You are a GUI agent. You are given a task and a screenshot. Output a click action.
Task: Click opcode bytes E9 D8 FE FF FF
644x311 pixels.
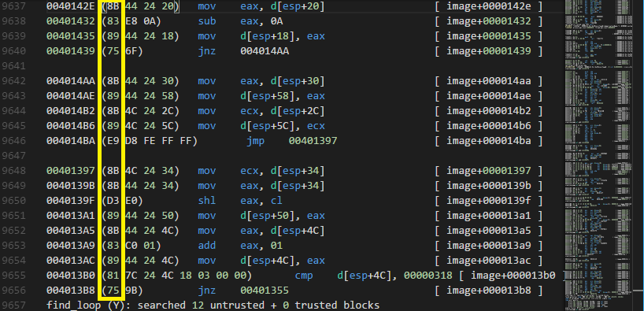[150, 141]
